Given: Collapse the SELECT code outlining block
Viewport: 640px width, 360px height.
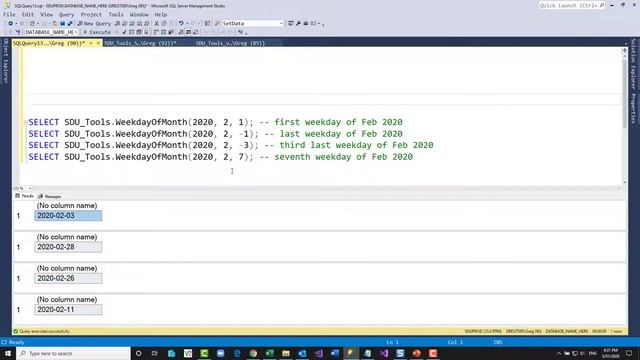Looking at the screenshot, I should (x=25, y=122).
